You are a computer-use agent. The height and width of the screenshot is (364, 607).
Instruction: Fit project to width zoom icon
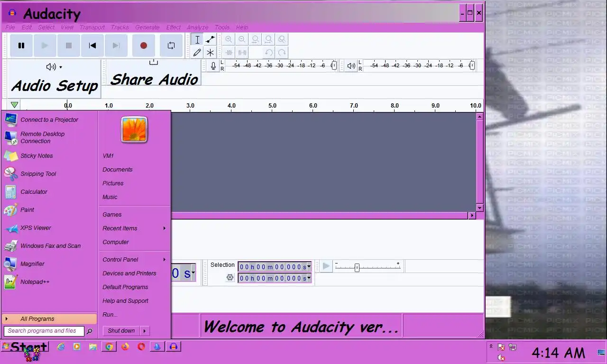[x=269, y=40]
